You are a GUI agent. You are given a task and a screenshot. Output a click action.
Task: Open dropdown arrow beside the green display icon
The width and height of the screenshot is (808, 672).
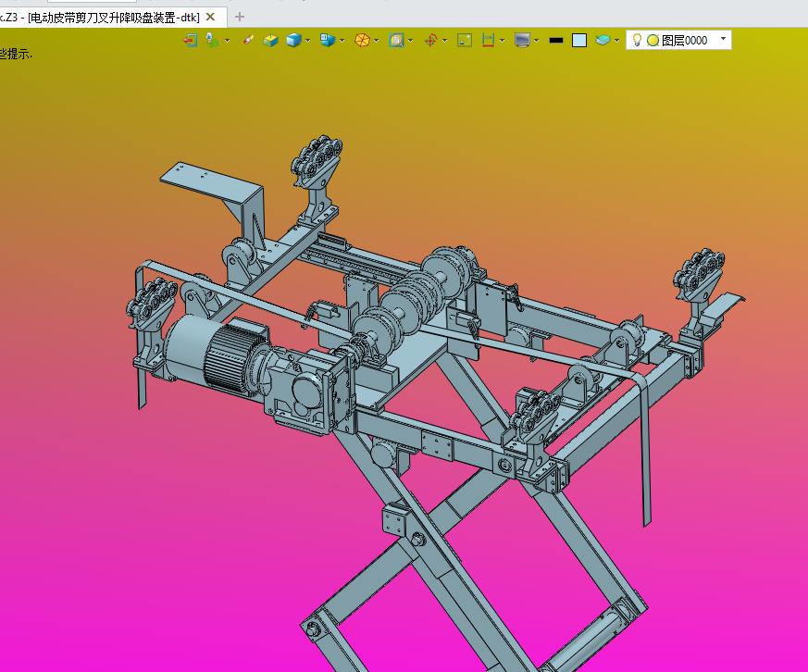227,40
